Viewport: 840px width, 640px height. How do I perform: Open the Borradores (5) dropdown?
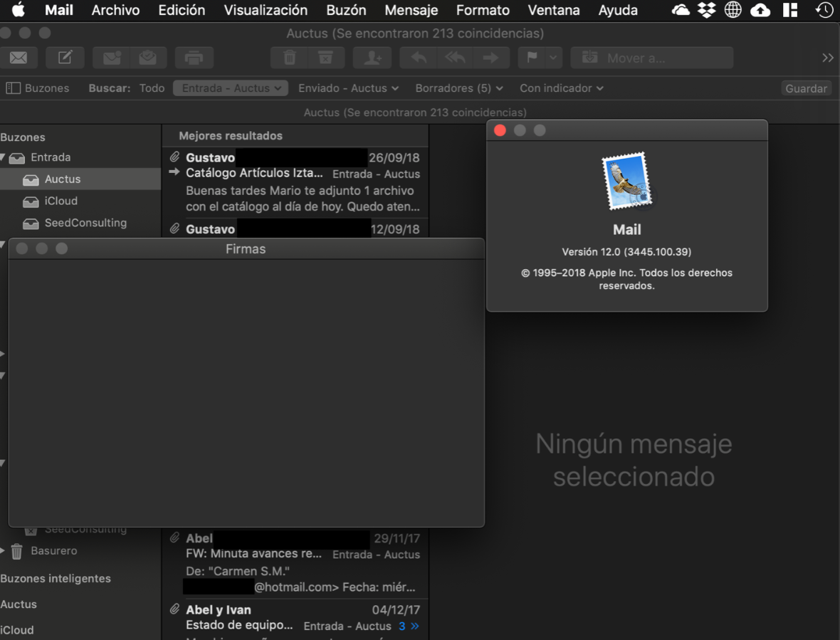coord(459,88)
